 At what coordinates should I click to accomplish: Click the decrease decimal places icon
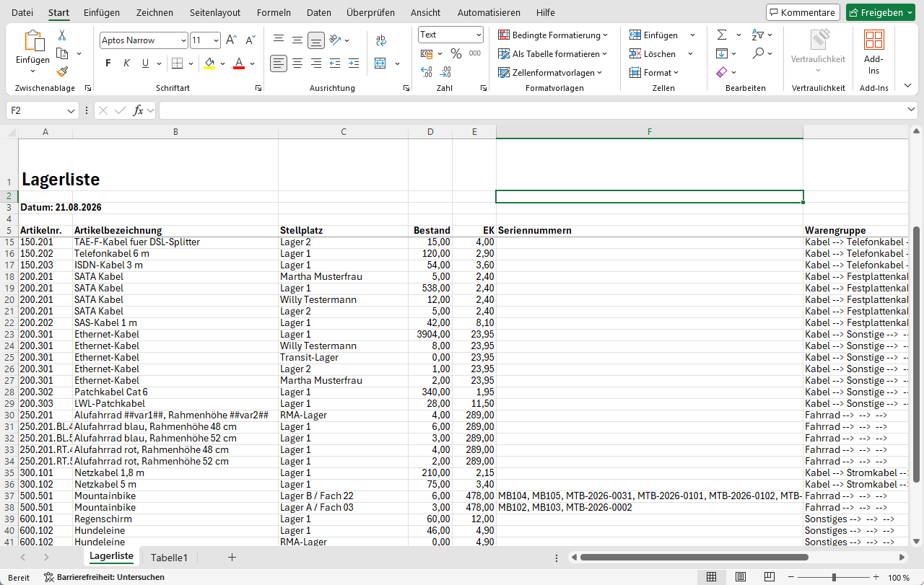[445, 72]
